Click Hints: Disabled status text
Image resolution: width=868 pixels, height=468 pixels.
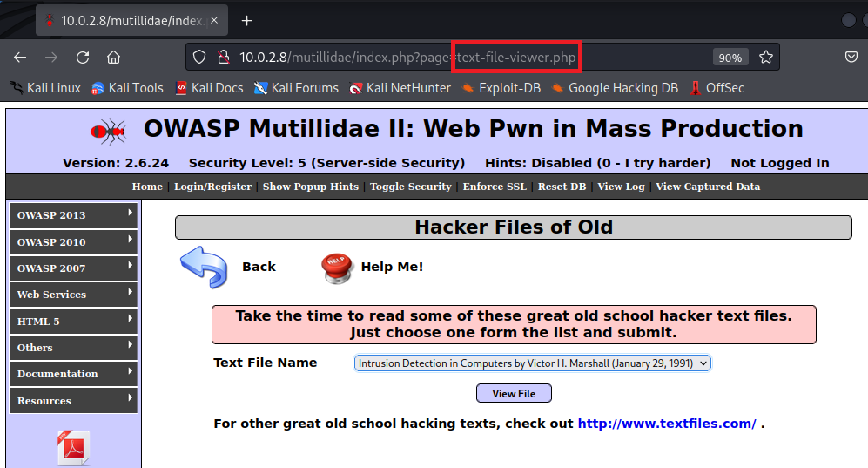click(x=598, y=163)
